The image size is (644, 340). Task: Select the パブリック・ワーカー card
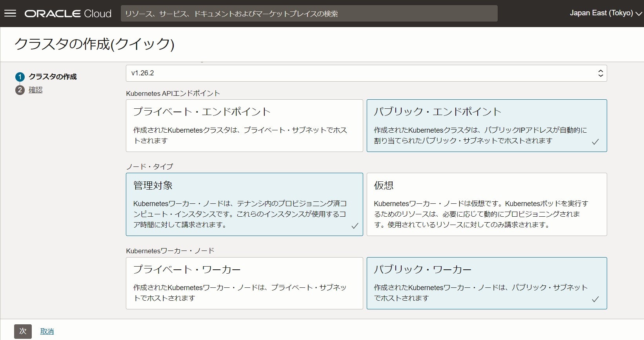(x=487, y=283)
